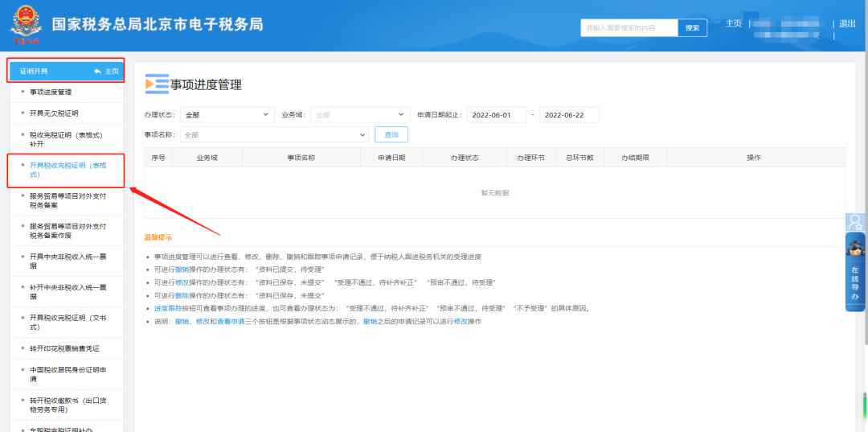Select 转开印花税票销售凭证 in sidebar
The height and width of the screenshot is (432, 868).
tap(67, 348)
